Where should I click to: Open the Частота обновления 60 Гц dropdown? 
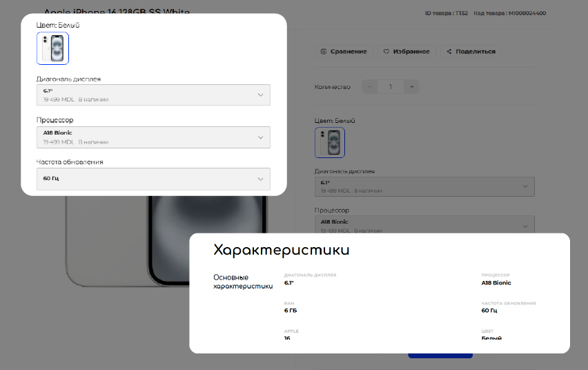coord(153,179)
